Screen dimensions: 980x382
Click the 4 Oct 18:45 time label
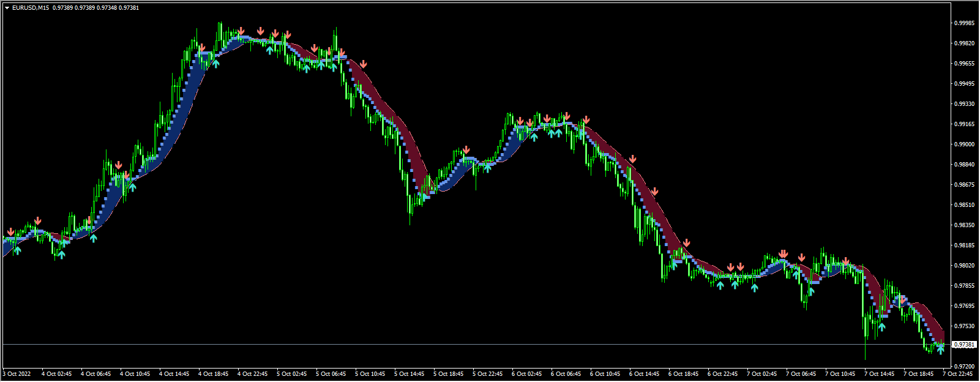click(x=213, y=373)
